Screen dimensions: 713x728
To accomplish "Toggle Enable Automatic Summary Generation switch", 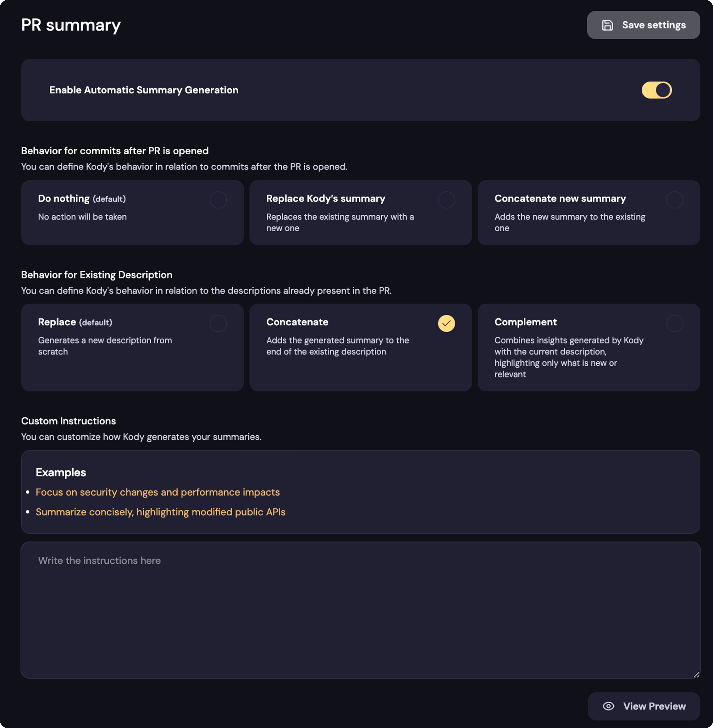I will click(656, 90).
